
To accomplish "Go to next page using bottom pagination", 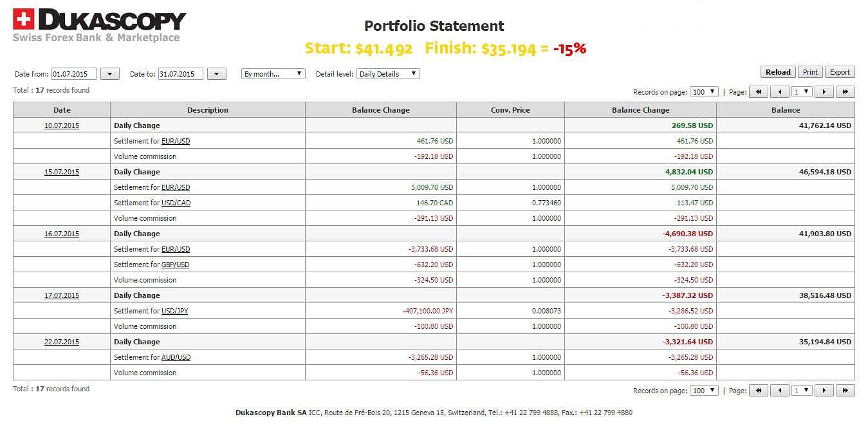I will click(824, 391).
